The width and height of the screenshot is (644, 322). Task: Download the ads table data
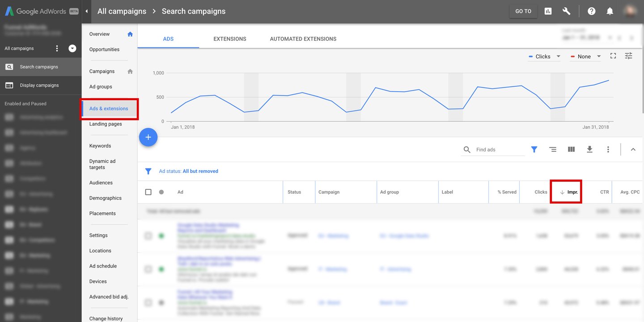click(589, 149)
